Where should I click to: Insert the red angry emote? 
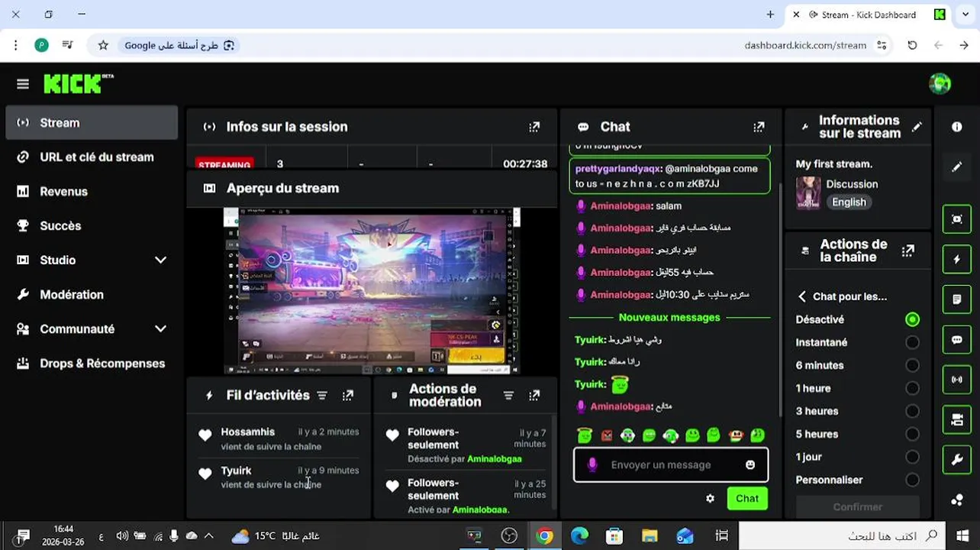tap(607, 435)
